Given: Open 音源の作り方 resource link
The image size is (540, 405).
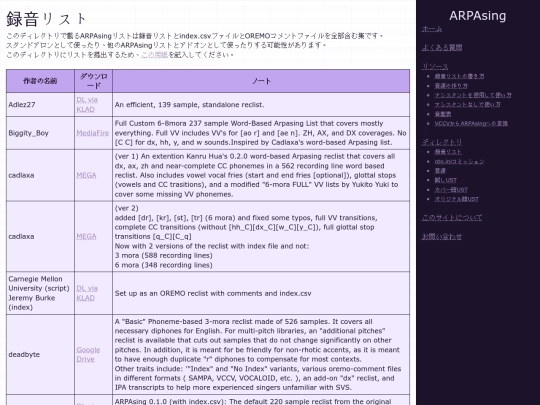Looking at the screenshot, I should [451, 86].
